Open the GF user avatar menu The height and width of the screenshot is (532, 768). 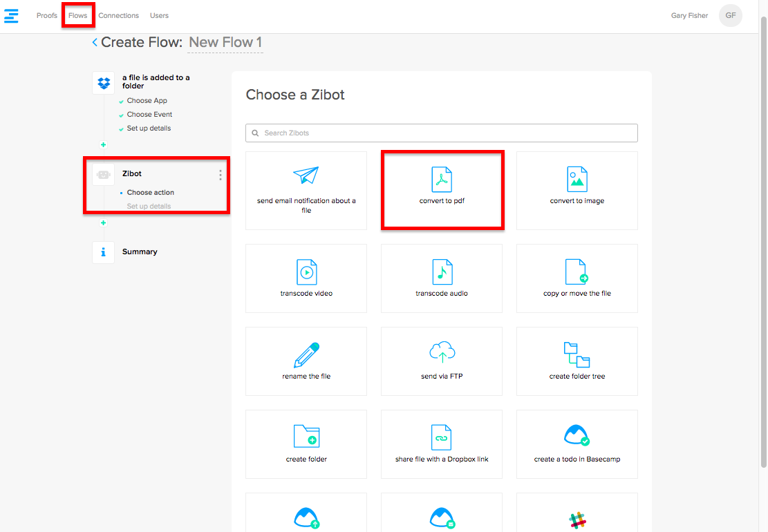[730, 15]
